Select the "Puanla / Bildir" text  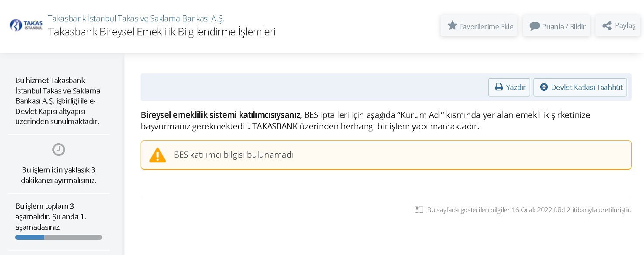tap(564, 26)
